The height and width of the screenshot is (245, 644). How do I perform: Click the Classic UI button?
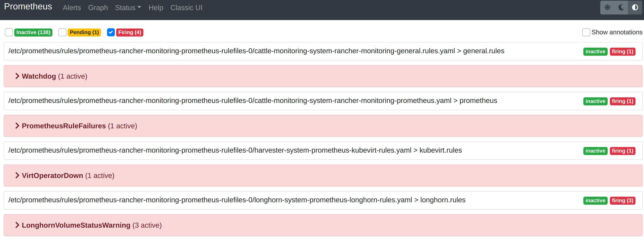(187, 7)
